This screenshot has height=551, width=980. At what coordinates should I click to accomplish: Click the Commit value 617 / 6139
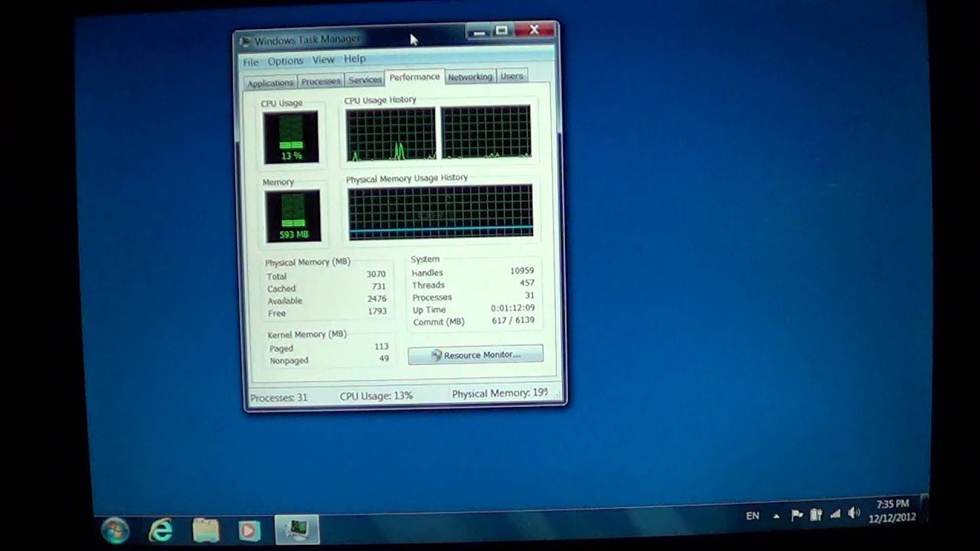513,320
